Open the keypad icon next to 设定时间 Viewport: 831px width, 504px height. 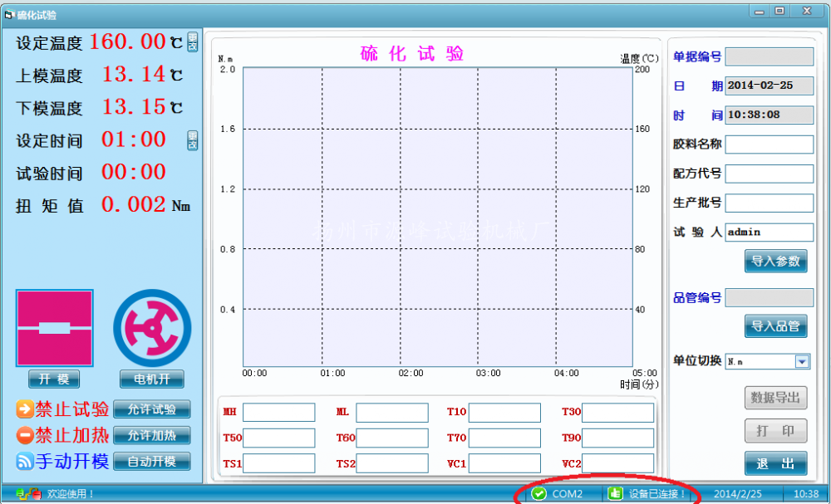coord(194,139)
